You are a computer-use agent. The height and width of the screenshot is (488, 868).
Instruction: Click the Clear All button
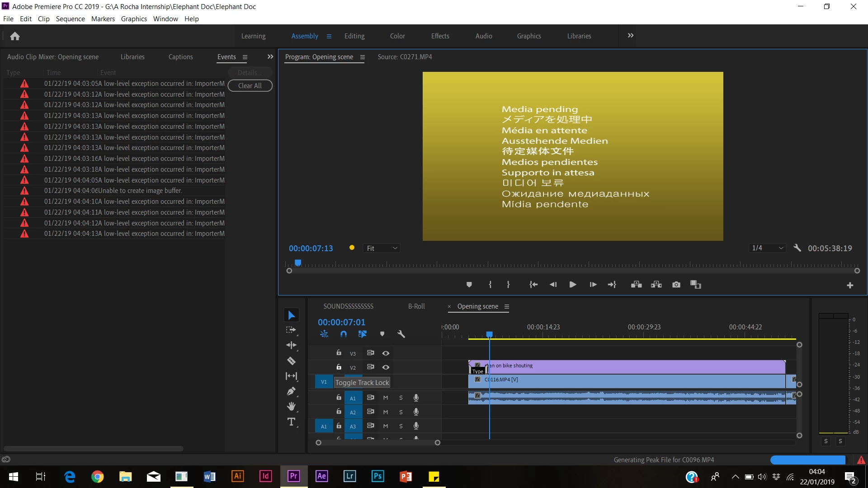(x=250, y=86)
